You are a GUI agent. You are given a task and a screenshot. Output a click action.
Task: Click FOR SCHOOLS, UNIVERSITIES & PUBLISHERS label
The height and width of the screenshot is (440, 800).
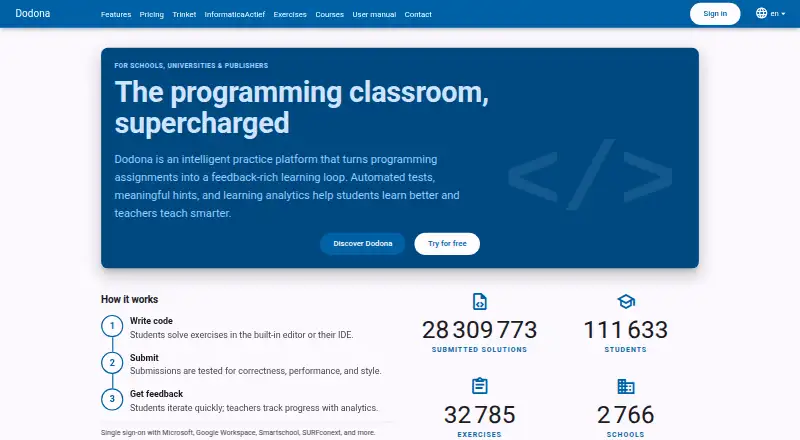(x=191, y=65)
